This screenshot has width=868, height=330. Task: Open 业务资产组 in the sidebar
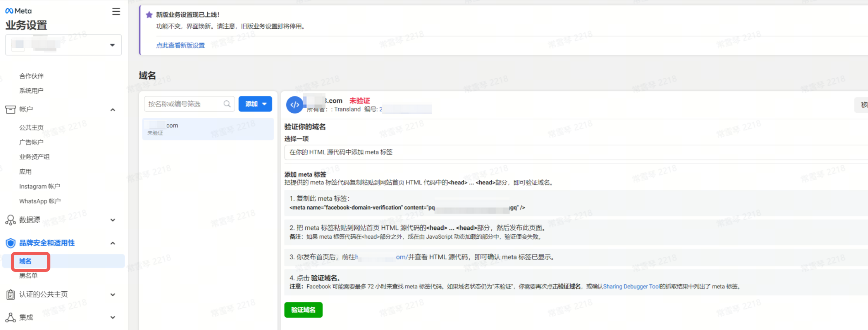[34, 157]
